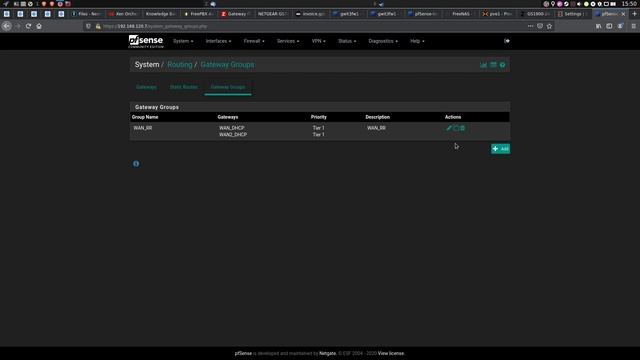Reload the current page
640x360 pixels.
(x=28, y=26)
